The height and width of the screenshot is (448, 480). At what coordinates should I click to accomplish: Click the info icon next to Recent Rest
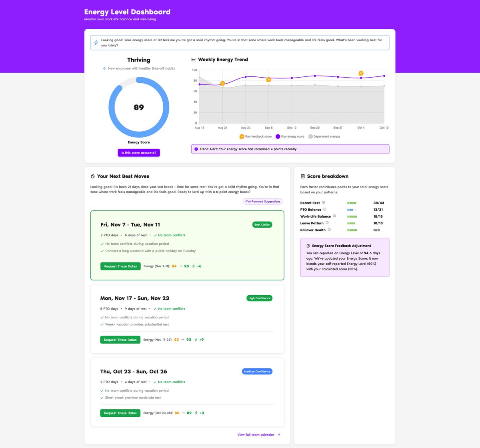click(324, 202)
